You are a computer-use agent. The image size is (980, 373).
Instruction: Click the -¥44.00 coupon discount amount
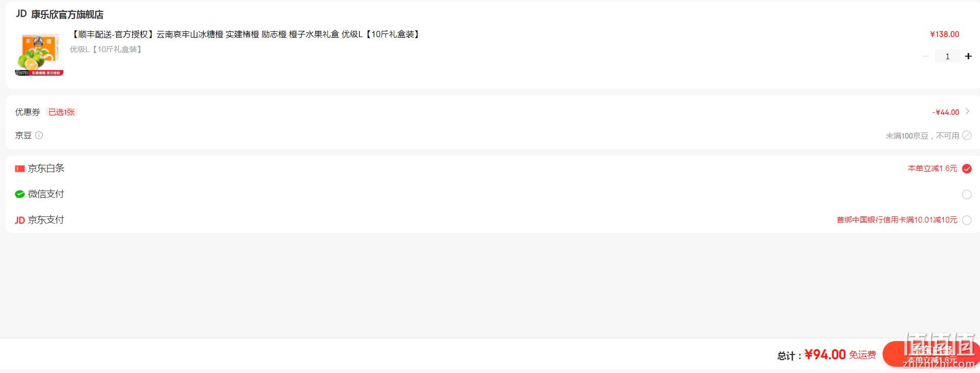pos(945,112)
